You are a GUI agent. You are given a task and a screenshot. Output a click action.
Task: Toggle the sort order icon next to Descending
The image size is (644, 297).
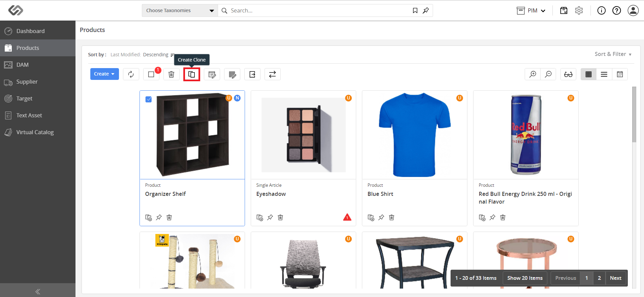[x=172, y=55]
